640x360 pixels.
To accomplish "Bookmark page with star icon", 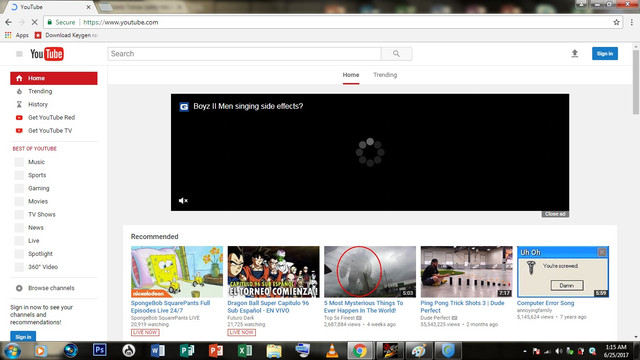I will 616,22.
